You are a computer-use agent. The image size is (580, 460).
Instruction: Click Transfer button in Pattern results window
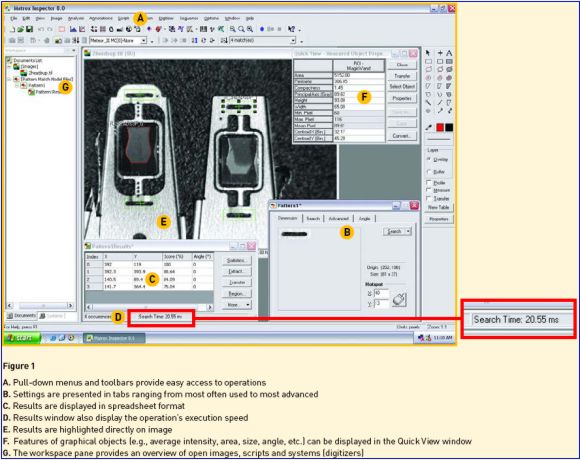[x=237, y=283]
